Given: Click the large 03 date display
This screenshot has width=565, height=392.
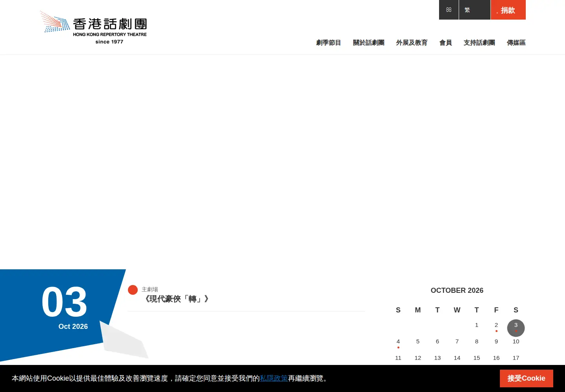Looking at the screenshot, I should (64, 302).
